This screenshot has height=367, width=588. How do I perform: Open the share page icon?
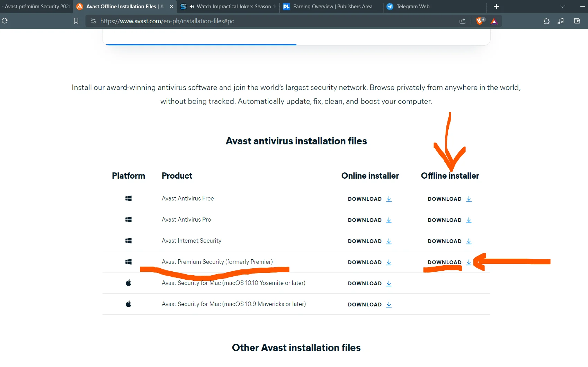[x=462, y=21]
